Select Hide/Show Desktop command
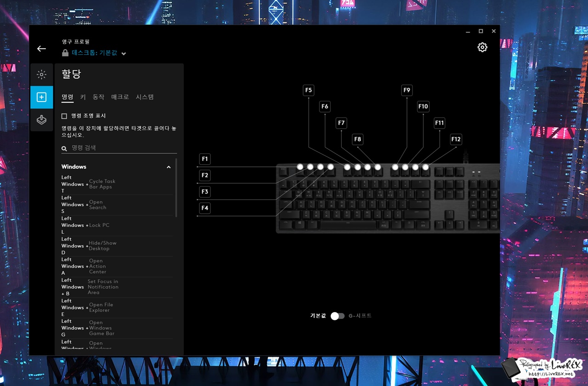The height and width of the screenshot is (386, 588). (117, 246)
